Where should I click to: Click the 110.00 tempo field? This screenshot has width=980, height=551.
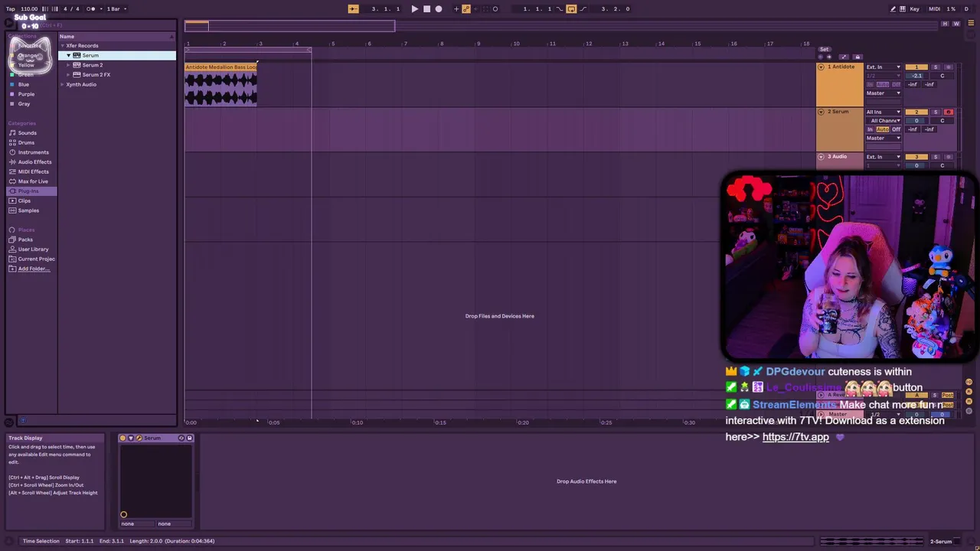tap(30, 9)
